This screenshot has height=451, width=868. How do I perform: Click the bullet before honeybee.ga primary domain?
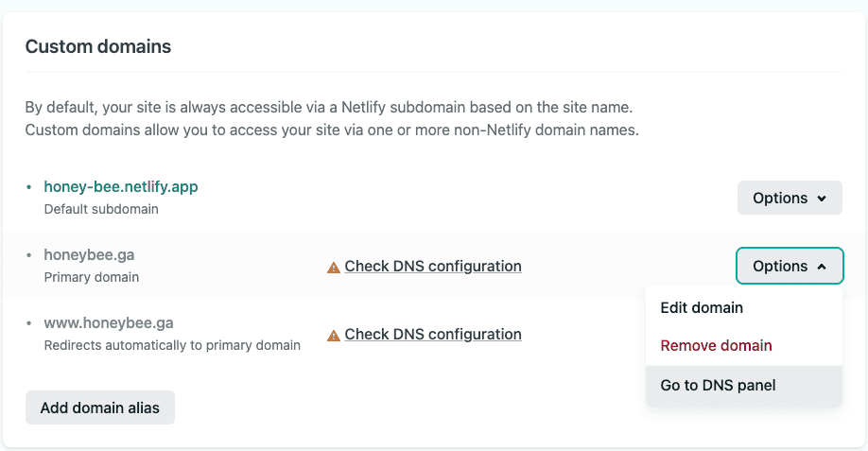tap(29, 255)
